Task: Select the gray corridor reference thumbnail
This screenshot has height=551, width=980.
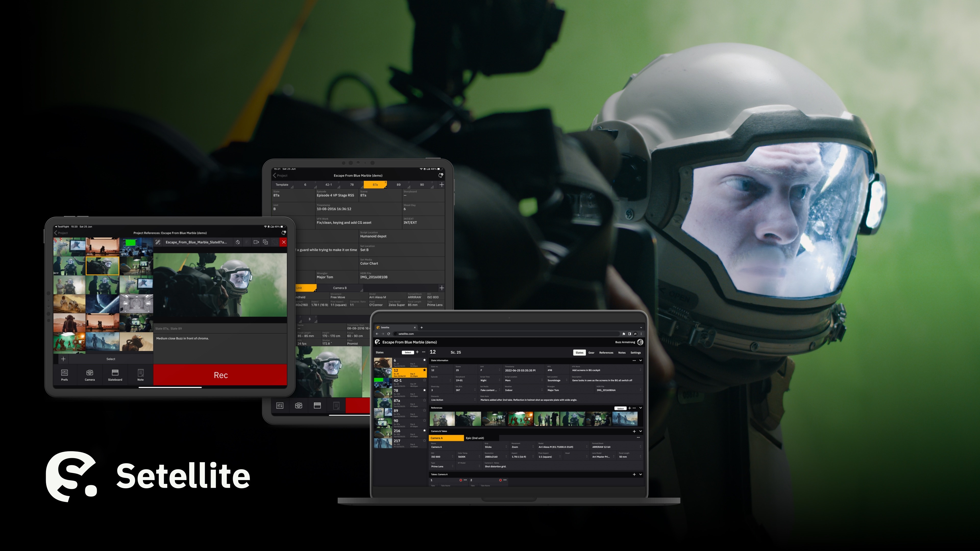Action: (136, 304)
